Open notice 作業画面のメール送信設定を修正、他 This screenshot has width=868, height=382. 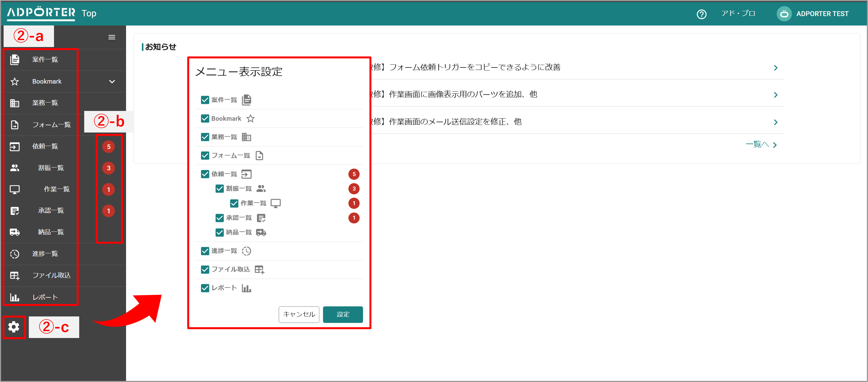click(x=455, y=122)
